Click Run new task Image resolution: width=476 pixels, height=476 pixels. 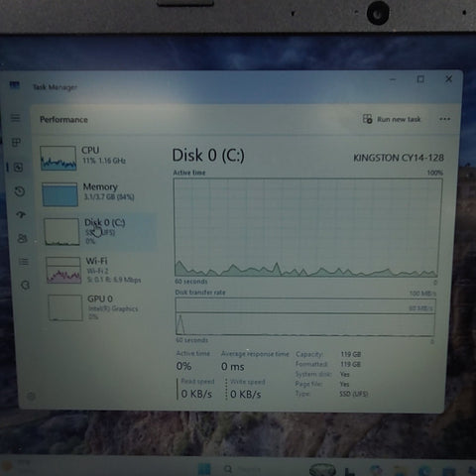(x=392, y=119)
